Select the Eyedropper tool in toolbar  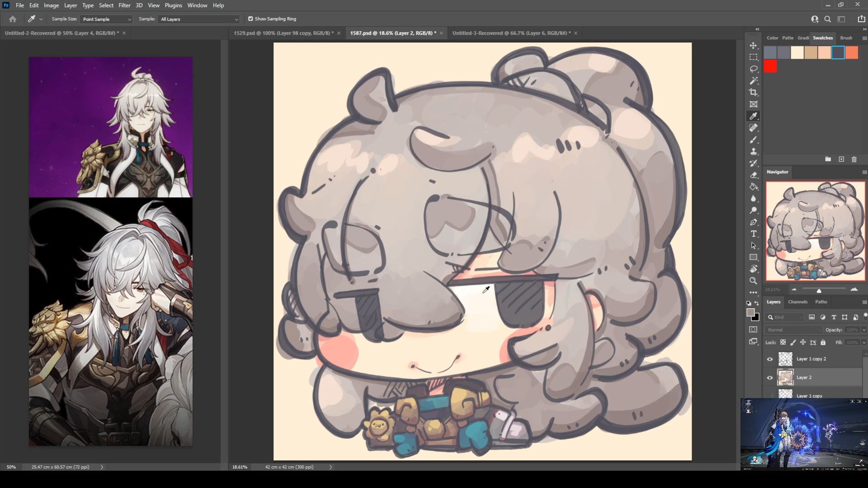coord(753,116)
